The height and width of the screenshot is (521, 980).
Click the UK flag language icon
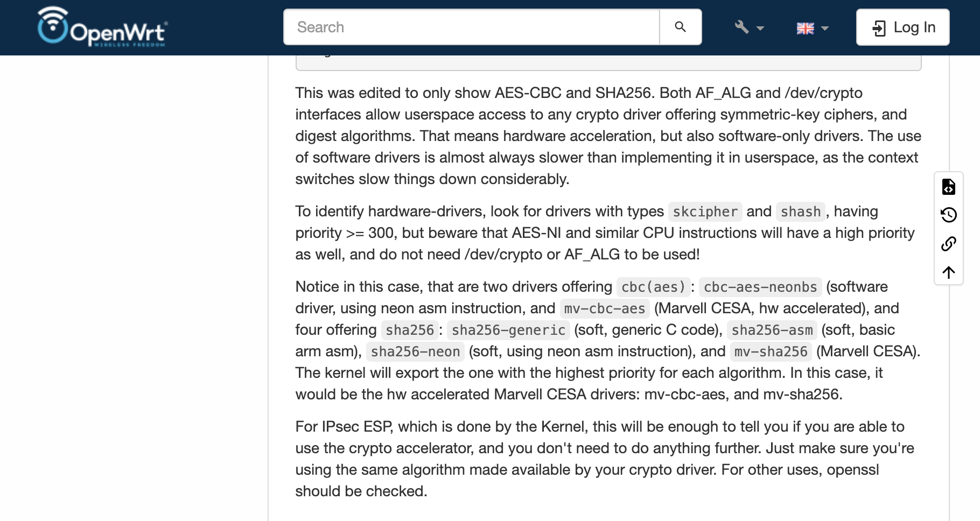coord(805,28)
